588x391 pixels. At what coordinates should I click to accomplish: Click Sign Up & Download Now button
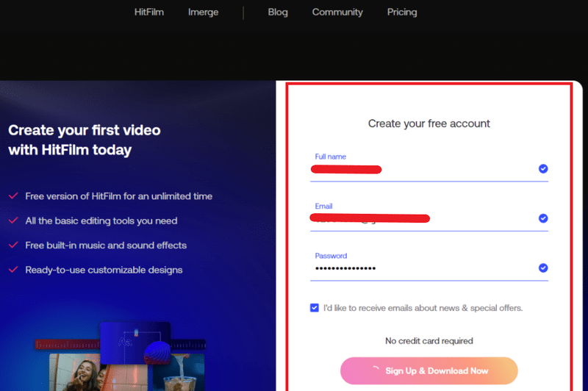pyautogui.click(x=429, y=370)
